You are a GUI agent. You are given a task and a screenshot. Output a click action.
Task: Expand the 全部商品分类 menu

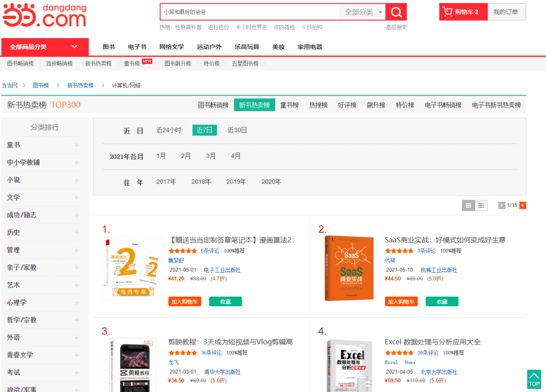click(44, 47)
